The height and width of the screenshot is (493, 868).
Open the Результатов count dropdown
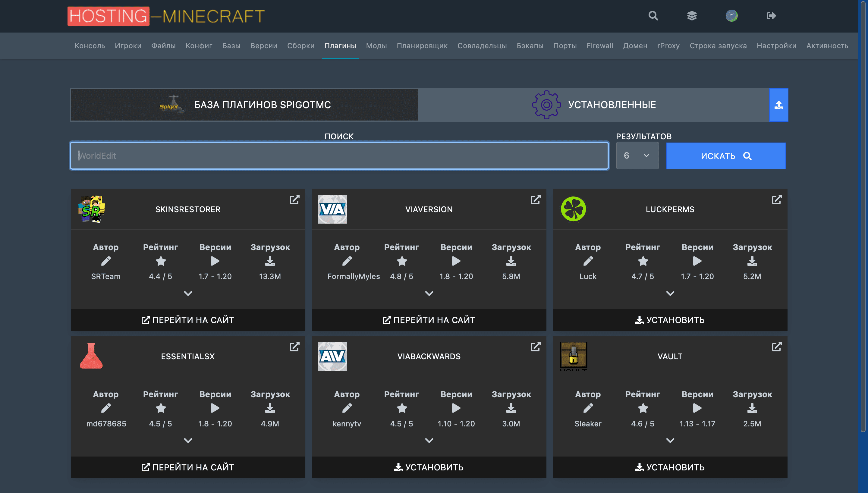[637, 156]
